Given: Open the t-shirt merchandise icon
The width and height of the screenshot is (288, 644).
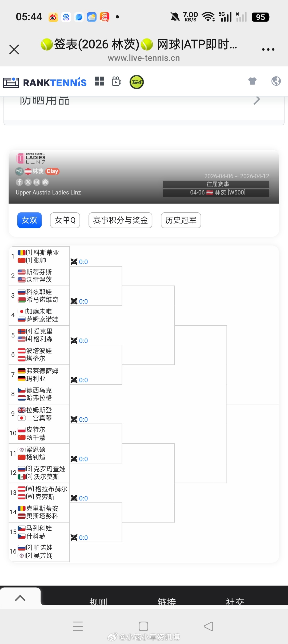Looking at the screenshot, I should (x=252, y=81).
